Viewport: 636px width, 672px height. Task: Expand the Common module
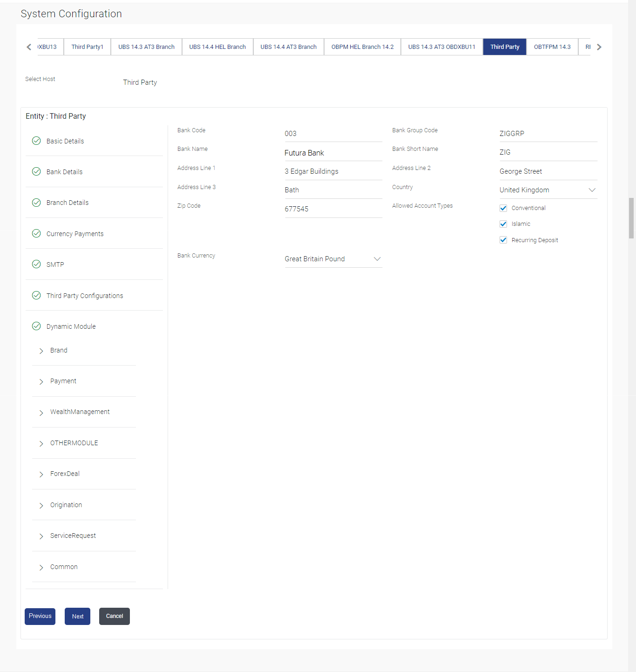coord(41,567)
